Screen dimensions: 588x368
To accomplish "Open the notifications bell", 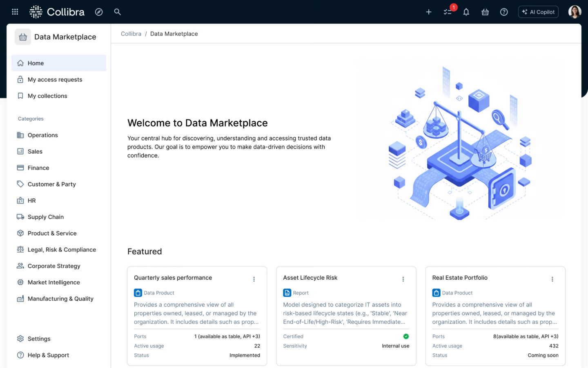I will [x=466, y=12].
